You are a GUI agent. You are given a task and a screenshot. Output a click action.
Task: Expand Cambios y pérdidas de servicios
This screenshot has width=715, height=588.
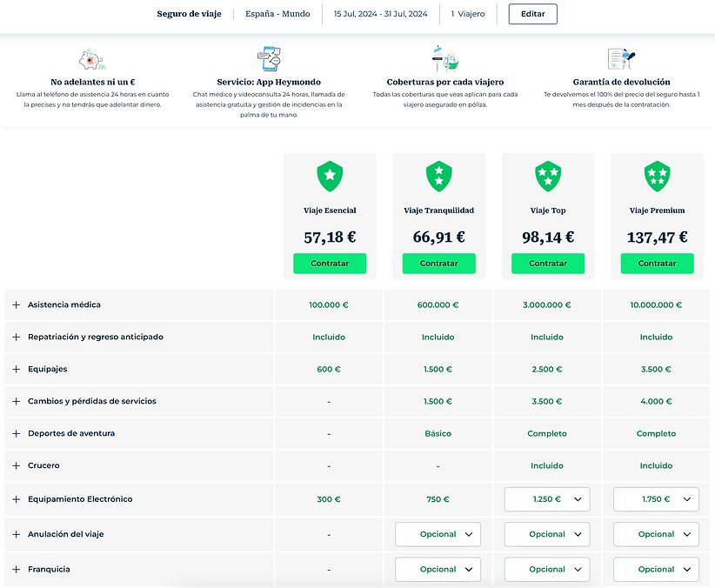[x=17, y=402]
